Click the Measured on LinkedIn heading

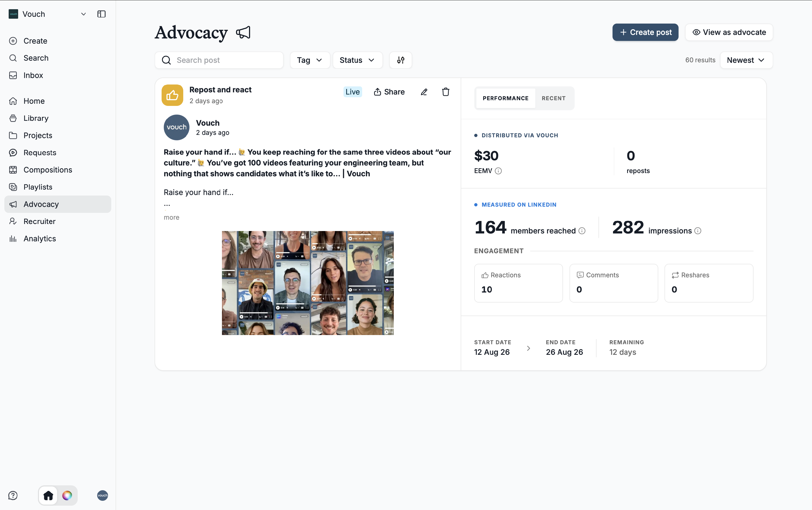[x=519, y=205]
